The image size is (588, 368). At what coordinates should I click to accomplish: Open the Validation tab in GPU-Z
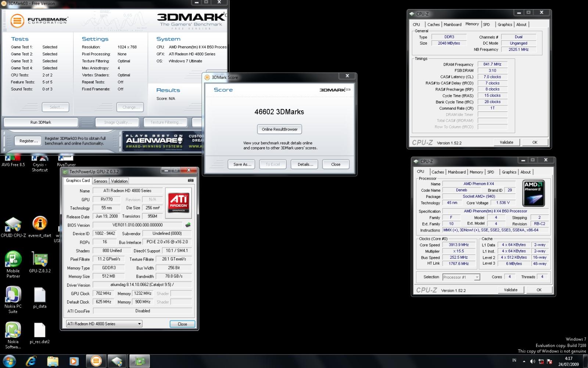tap(119, 181)
